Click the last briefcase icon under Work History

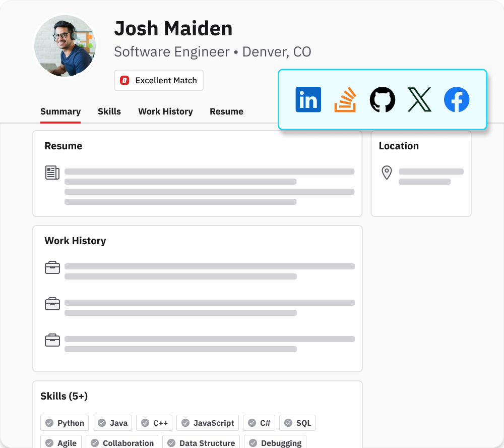(52, 340)
